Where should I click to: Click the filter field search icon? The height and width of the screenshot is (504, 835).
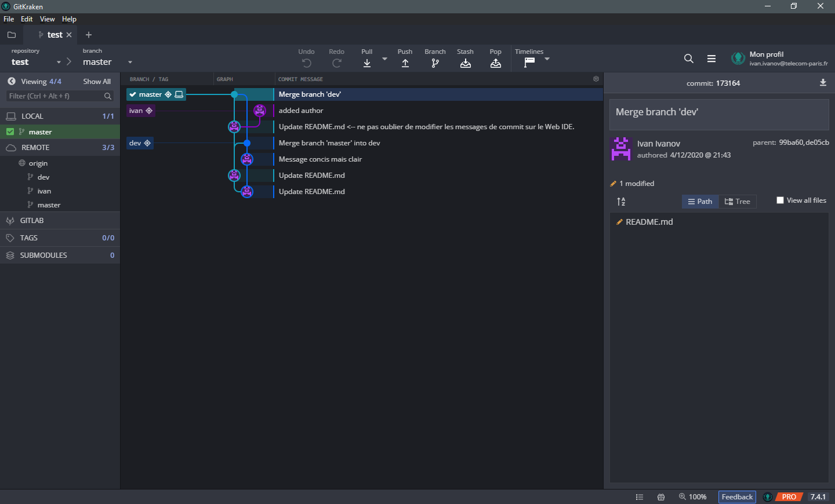pos(108,96)
